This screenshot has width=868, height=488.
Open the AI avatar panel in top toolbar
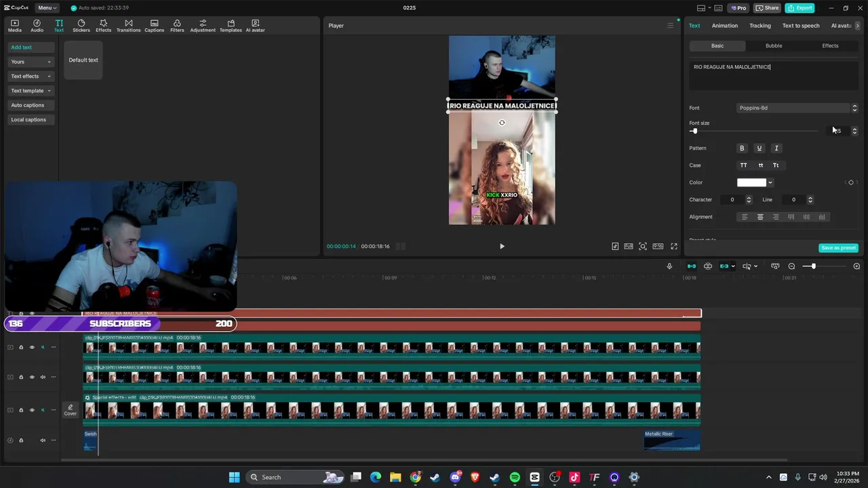click(255, 26)
